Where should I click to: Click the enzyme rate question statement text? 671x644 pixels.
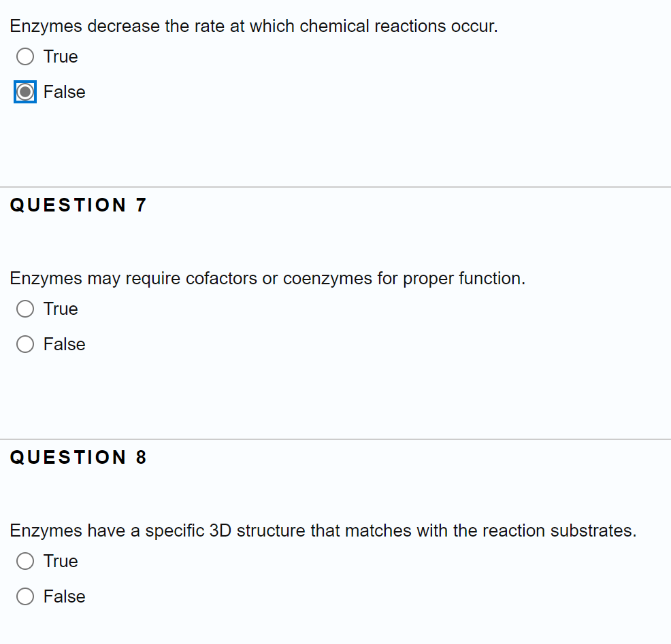[254, 26]
